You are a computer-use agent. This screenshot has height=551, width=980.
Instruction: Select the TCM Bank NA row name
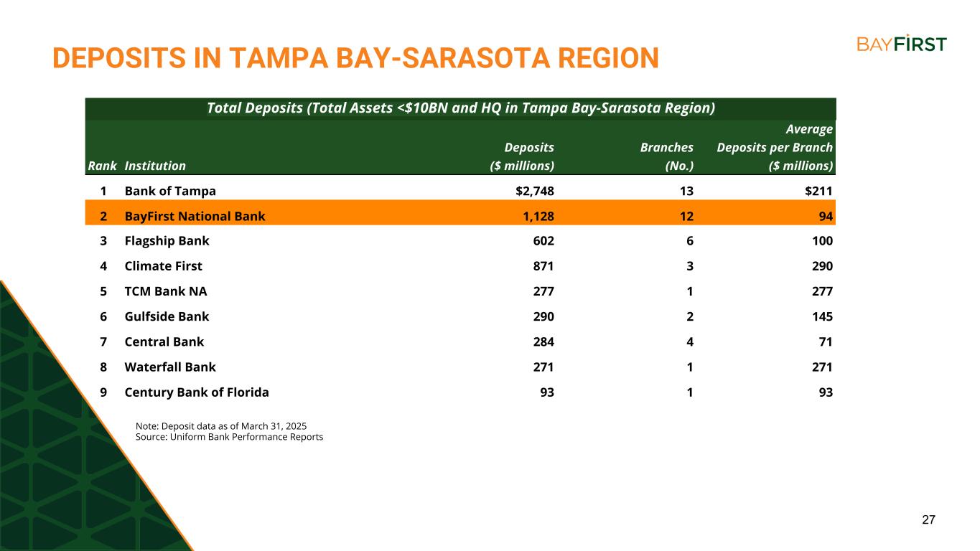tap(166, 291)
